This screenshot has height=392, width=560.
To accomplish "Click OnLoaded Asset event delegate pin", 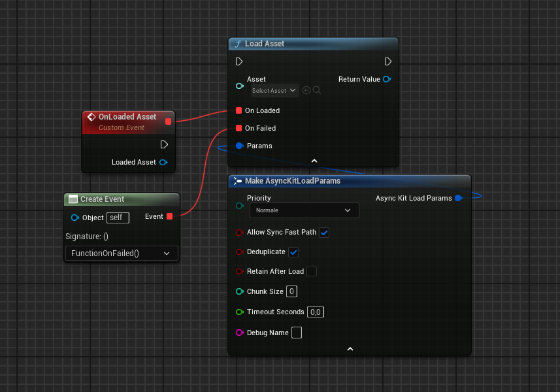I will click(x=168, y=122).
